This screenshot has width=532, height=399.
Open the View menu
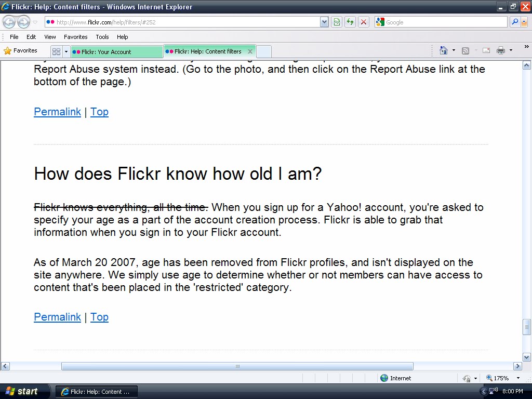point(50,37)
